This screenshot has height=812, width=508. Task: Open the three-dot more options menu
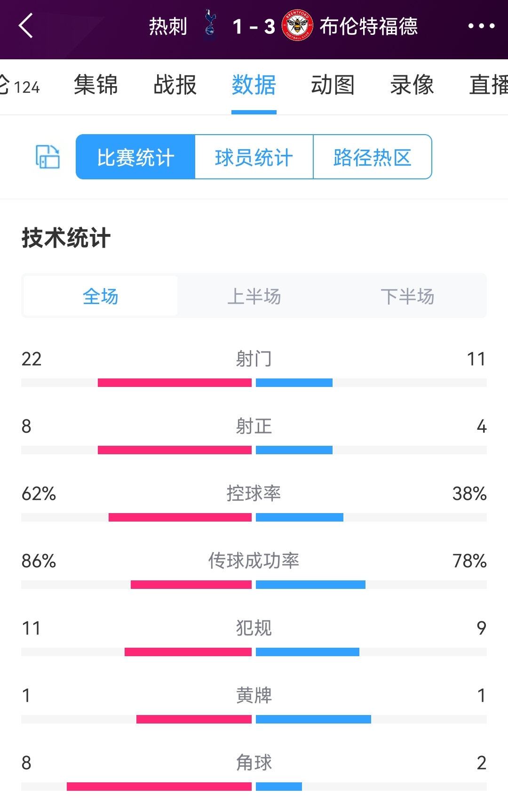click(x=481, y=26)
